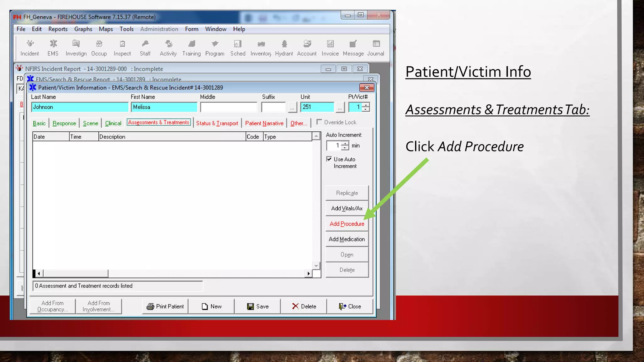The width and height of the screenshot is (644, 362).
Task: Click the New record button
Action: [x=211, y=306]
